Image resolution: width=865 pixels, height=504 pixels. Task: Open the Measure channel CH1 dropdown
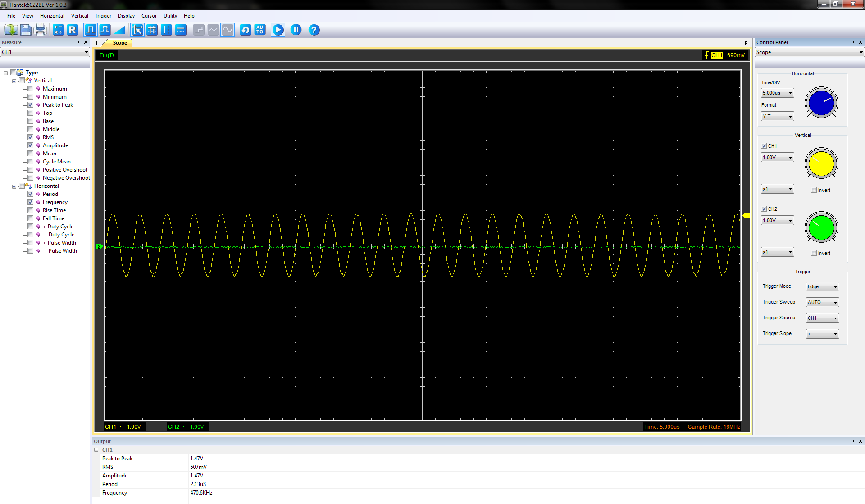(x=45, y=52)
